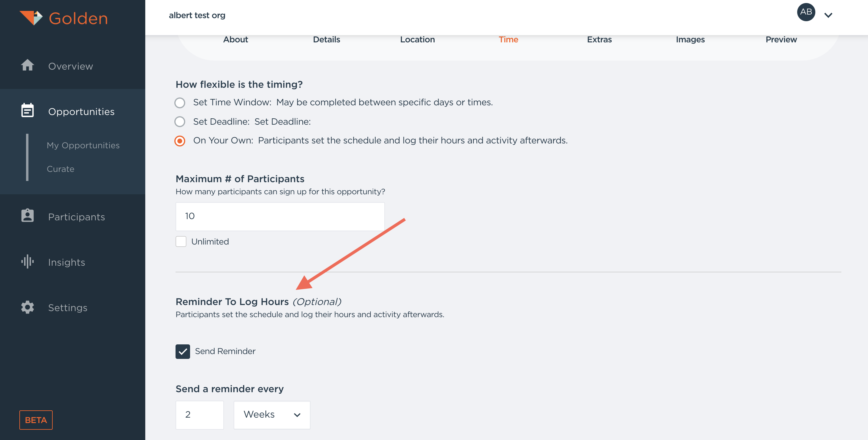
Task: Click the Settings gear icon
Action: 28,307
